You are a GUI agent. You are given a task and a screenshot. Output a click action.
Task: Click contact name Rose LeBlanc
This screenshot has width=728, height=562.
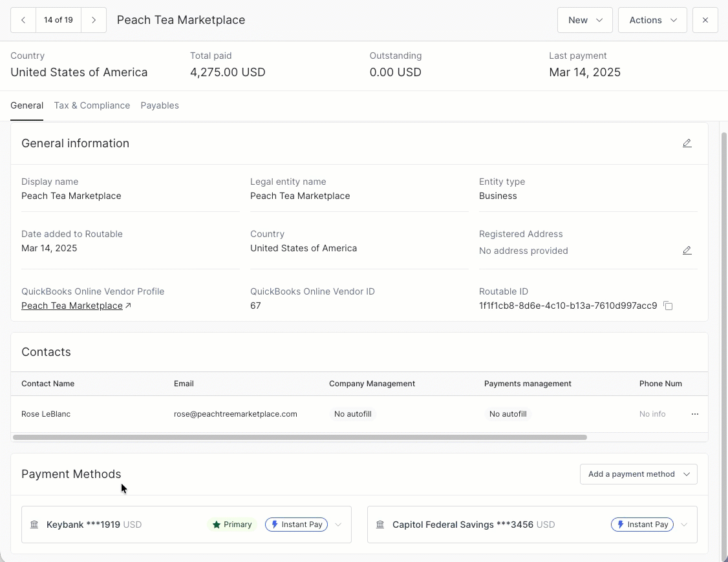pos(46,414)
